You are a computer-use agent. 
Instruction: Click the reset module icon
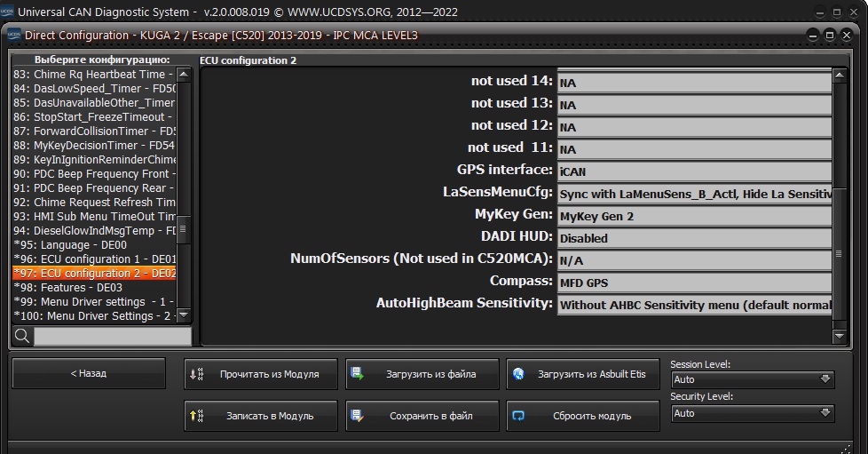pos(519,415)
